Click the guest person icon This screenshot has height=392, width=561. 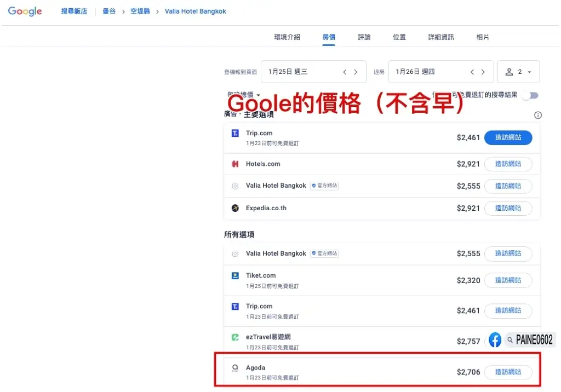point(509,72)
